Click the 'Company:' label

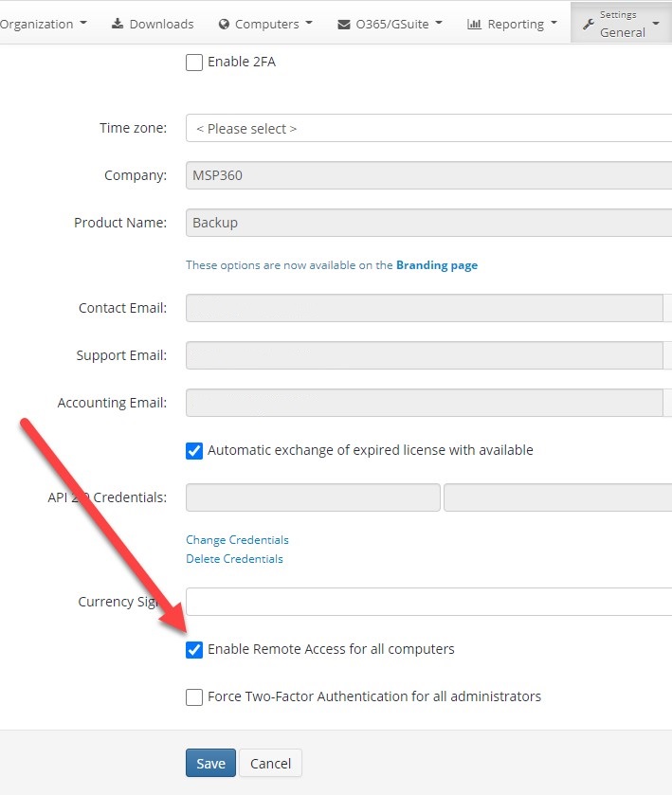coord(136,175)
